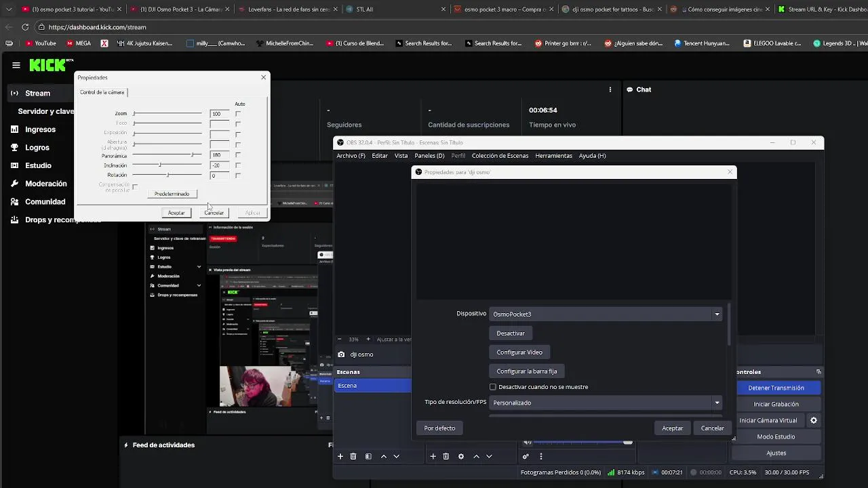Open Editar menu in OBS

(380, 156)
